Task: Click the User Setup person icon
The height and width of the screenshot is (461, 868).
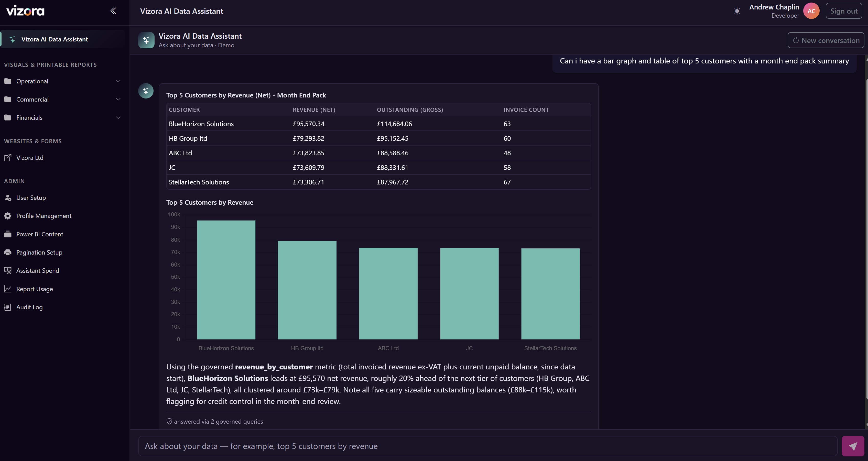Action: click(x=8, y=198)
